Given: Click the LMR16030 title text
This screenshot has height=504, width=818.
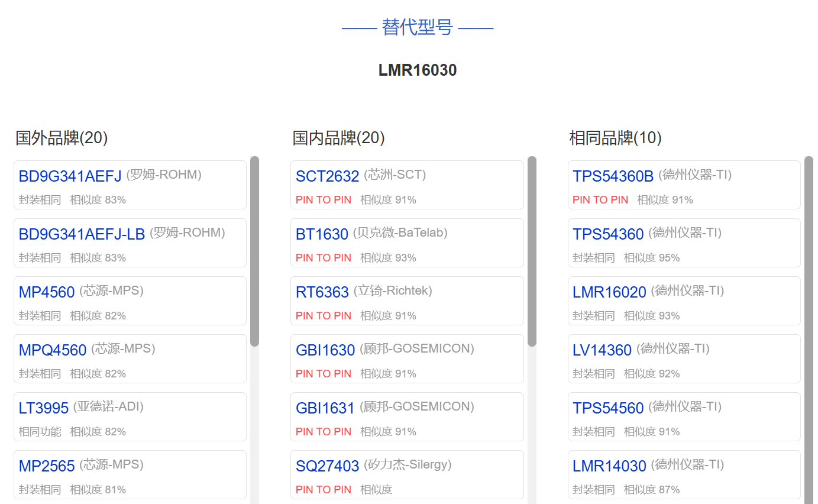Looking at the screenshot, I should (x=418, y=70).
